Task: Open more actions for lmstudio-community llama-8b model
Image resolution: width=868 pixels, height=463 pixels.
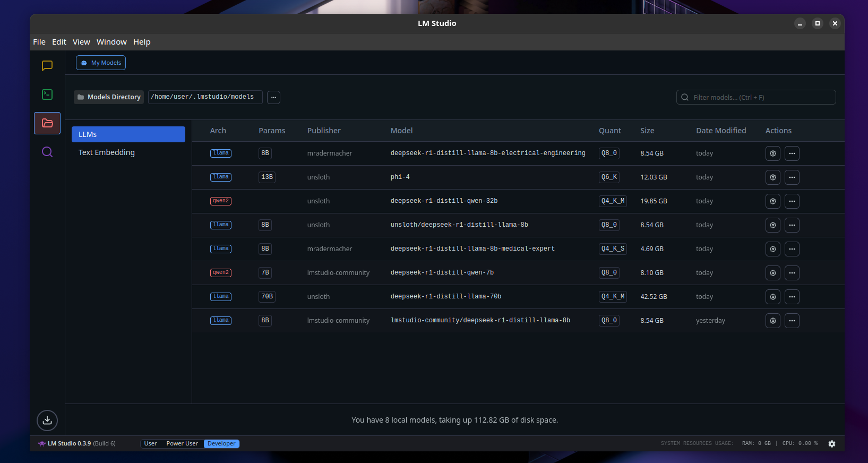Action: [792, 321]
